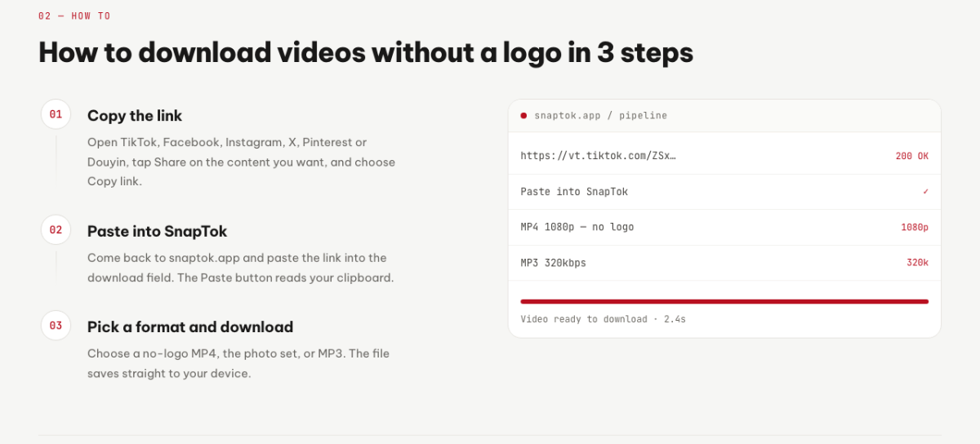Click the https://vt.tiktok.com/ZSx… URL row
Screen dimensions: 980x444
pos(724,156)
